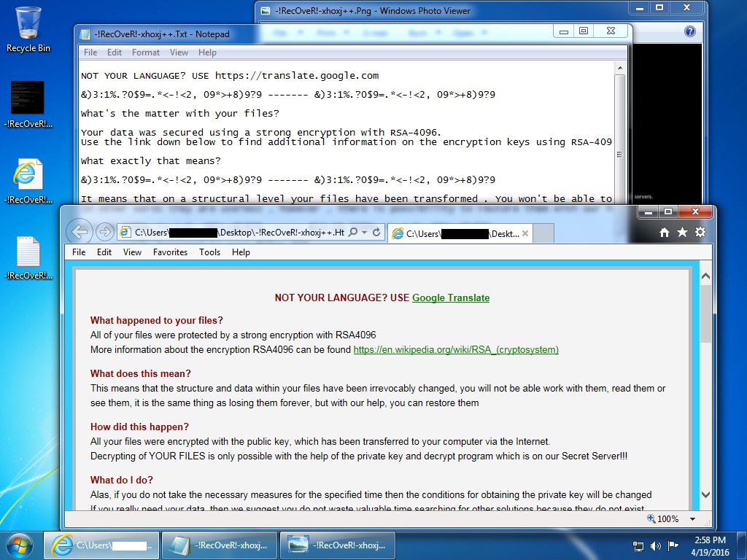747x560 pixels.
Task: Open the Google Translate link
Action: pyautogui.click(x=450, y=297)
